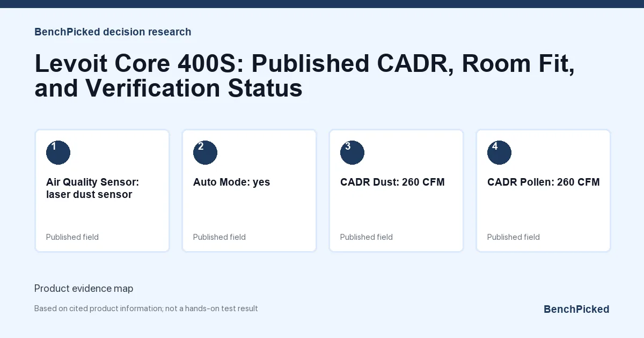Click the BenchPicked logo text at bottom right
Screen dimensions: 644x338
[576, 309]
